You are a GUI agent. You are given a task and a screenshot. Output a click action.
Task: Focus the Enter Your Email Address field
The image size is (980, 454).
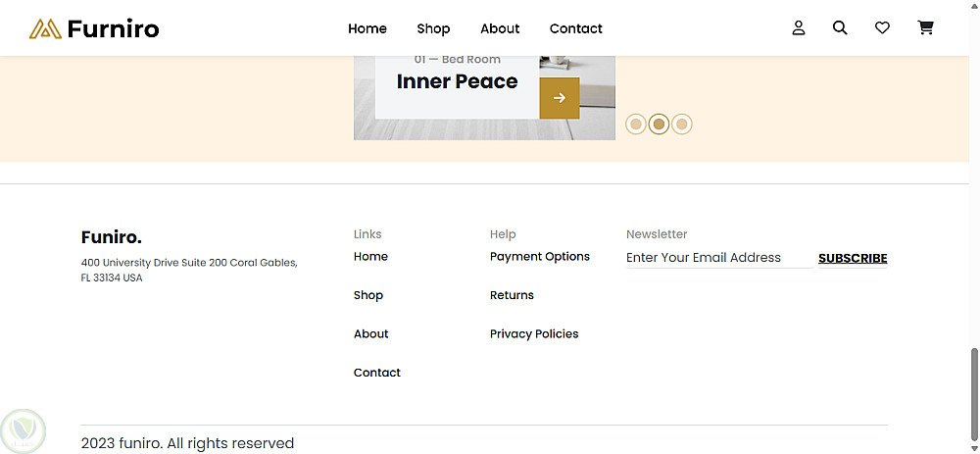click(717, 258)
